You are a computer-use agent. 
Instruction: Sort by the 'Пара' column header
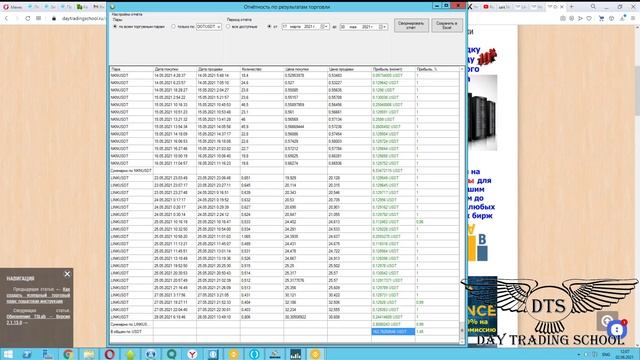click(x=131, y=69)
